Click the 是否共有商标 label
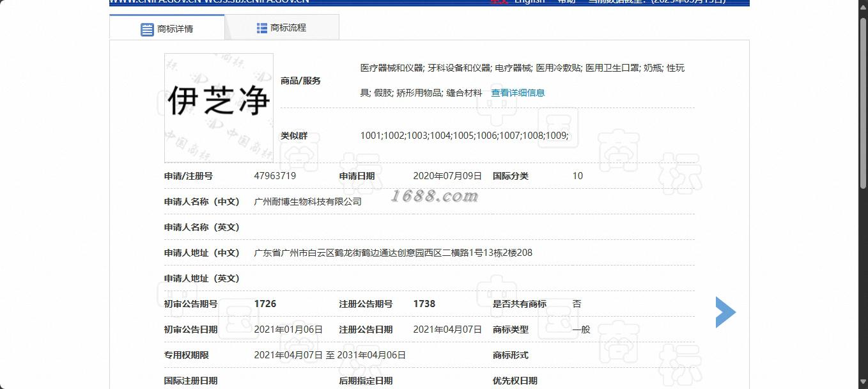This screenshot has width=868, height=389. [x=520, y=304]
